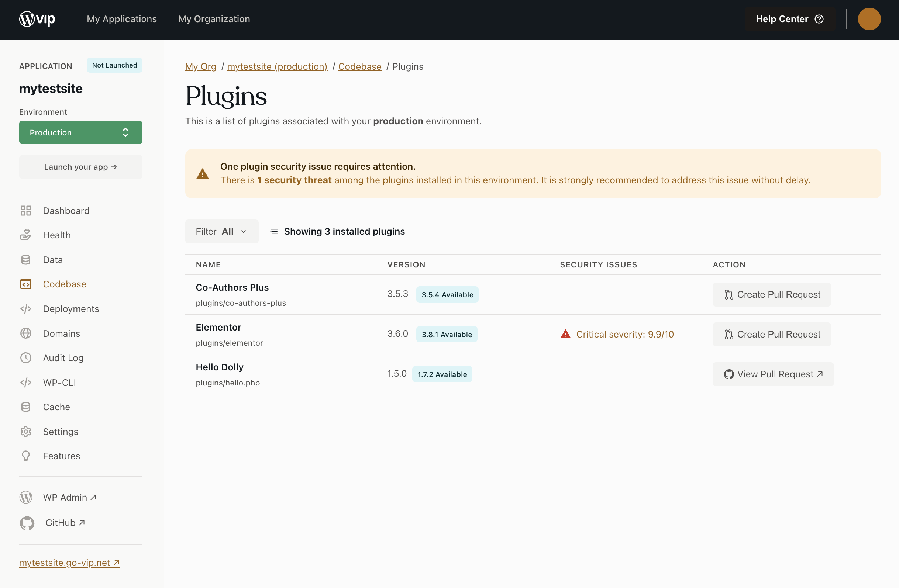Click the red alert icon beside Elementor severity
Screen dimensions: 899x588
(565, 334)
